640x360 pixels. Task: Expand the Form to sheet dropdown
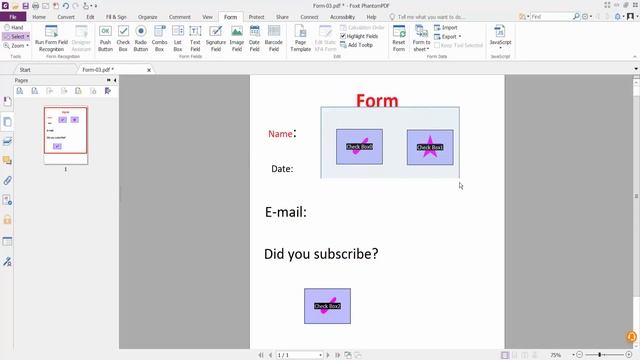tap(428, 50)
